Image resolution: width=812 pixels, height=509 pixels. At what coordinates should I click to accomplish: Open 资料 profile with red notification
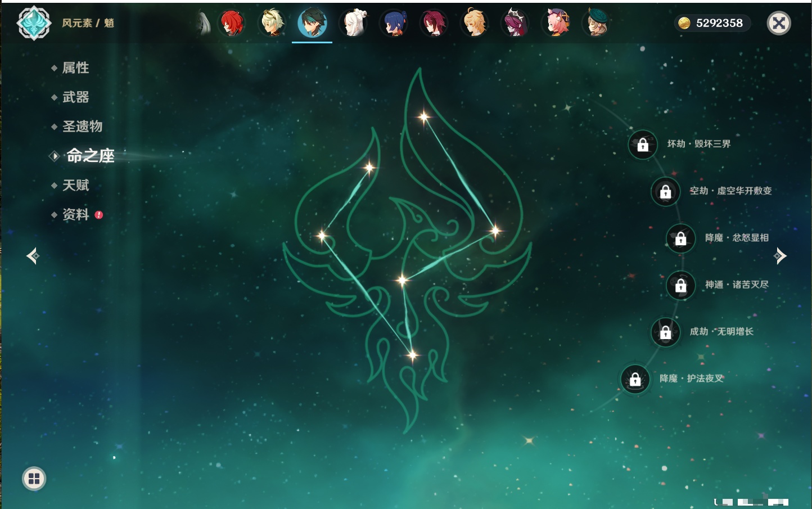pyautogui.click(x=75, y=214)
